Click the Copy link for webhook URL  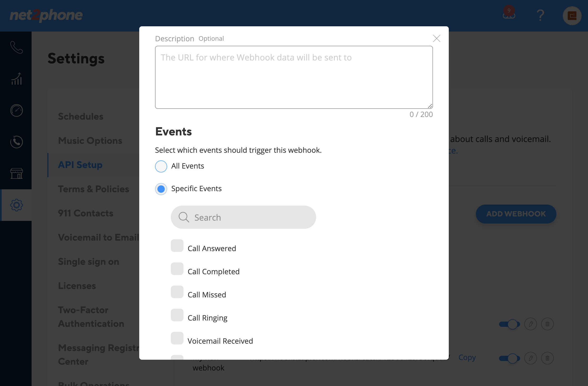(467, 358)
